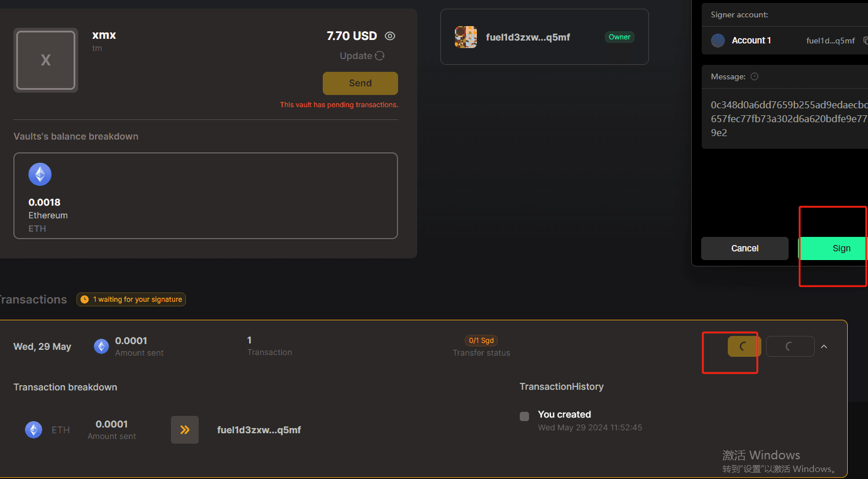The height and width of the screenshot is (479, 868).
Task: Click the Message info icon
Action: click(754, 76)
